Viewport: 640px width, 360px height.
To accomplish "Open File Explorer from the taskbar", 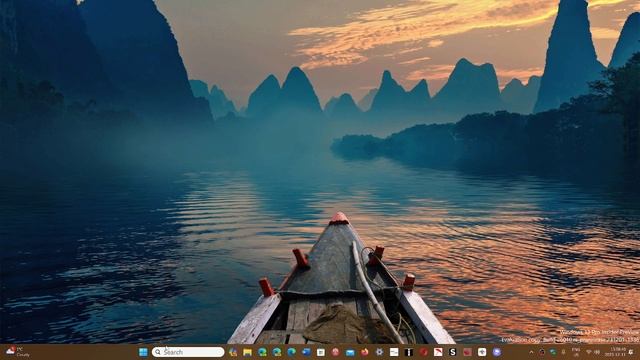I will click(247, 352).
